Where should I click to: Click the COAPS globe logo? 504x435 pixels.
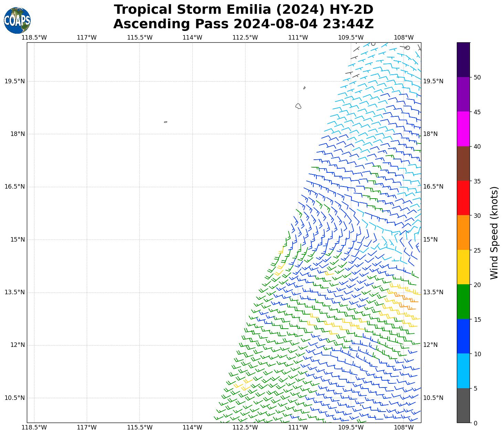tap(17, 20)
